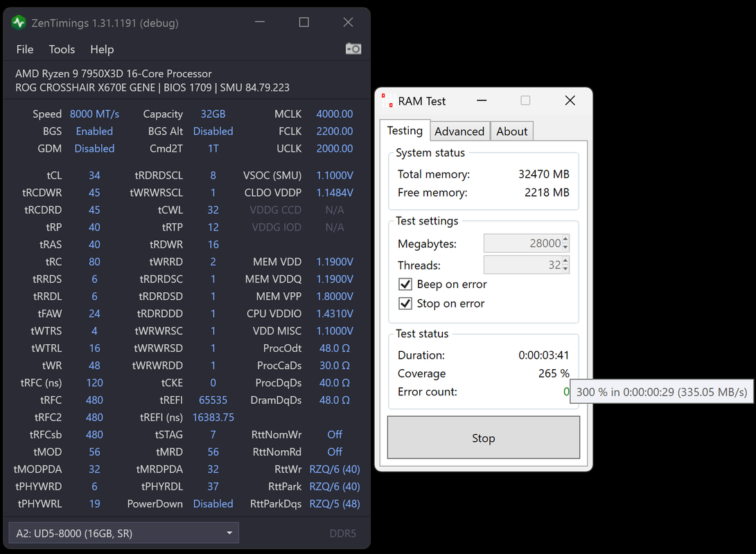Minimize the RAM Test window
The image size is (756, 554).
point(481,100)
